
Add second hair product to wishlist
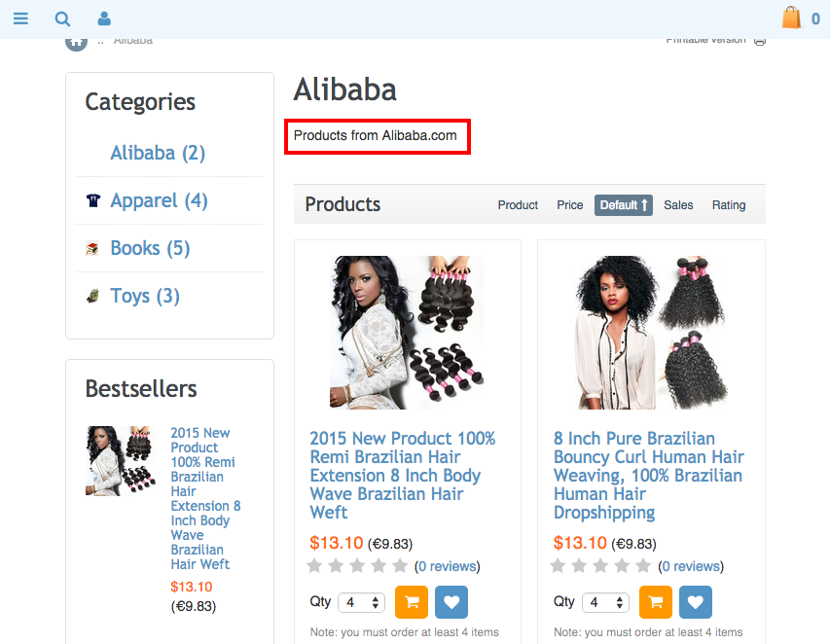pyautogui.click(x=696, y=602)
